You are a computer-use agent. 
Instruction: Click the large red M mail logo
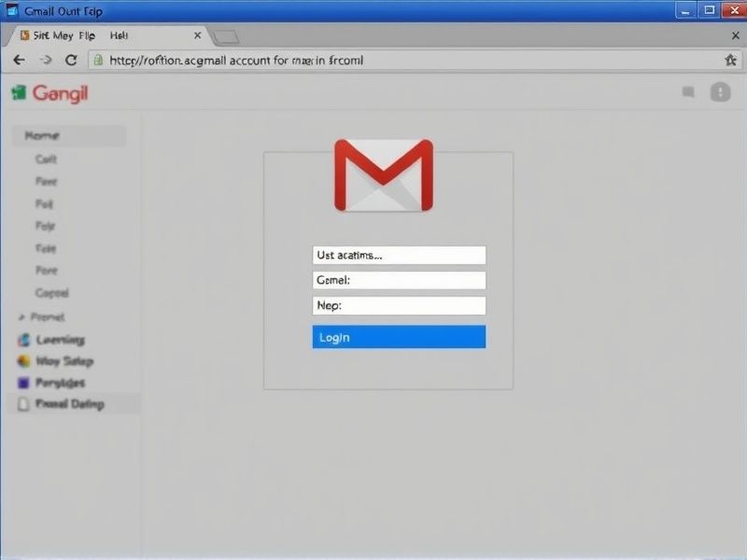tap(384, 175)
